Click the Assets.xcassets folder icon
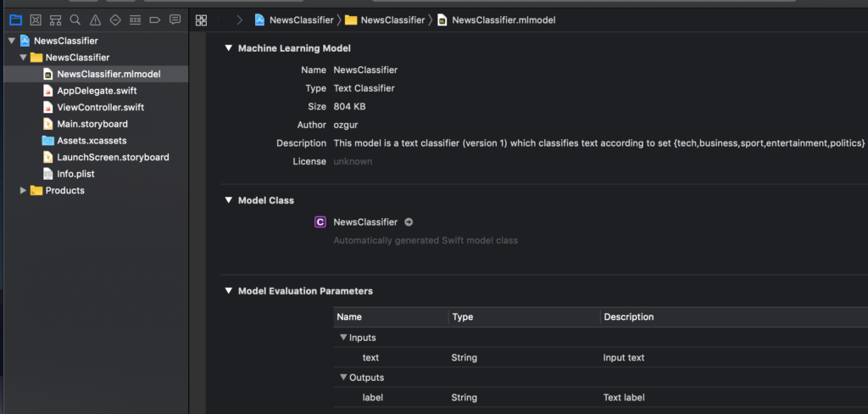Screen dimensions: 868x414 [x=48, y=141]
